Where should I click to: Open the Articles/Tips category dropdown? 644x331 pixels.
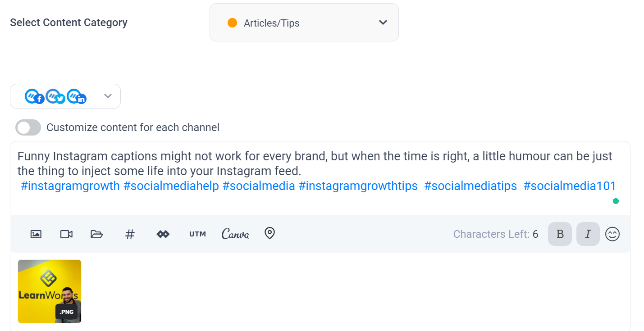click(304, 22)
